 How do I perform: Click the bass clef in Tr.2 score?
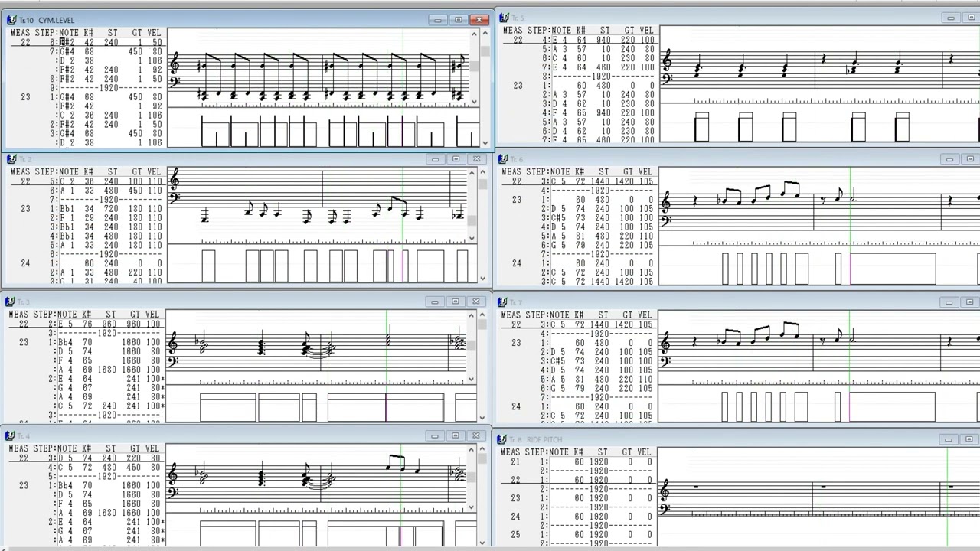point(175,198)
